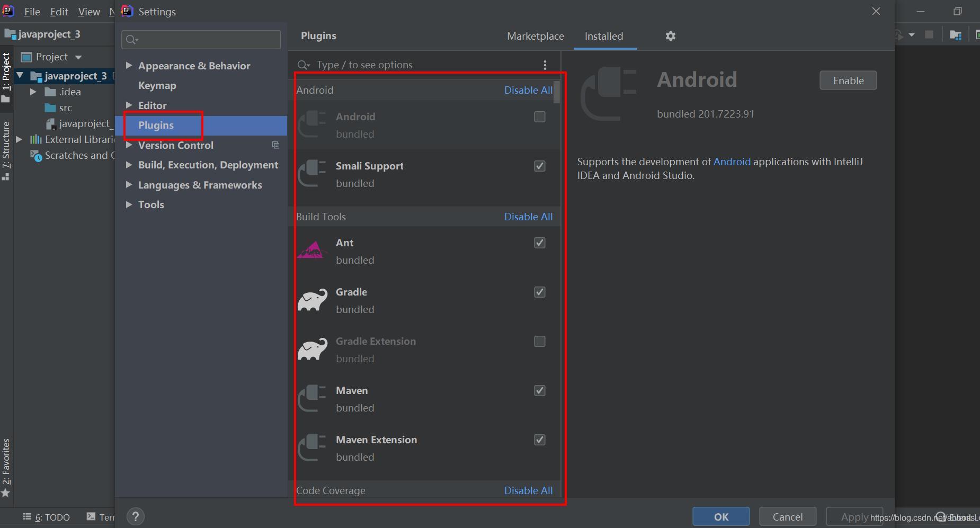This screenshot has width=980, height=528.
Task: Select Plugins in settings list
Action: 201,126
